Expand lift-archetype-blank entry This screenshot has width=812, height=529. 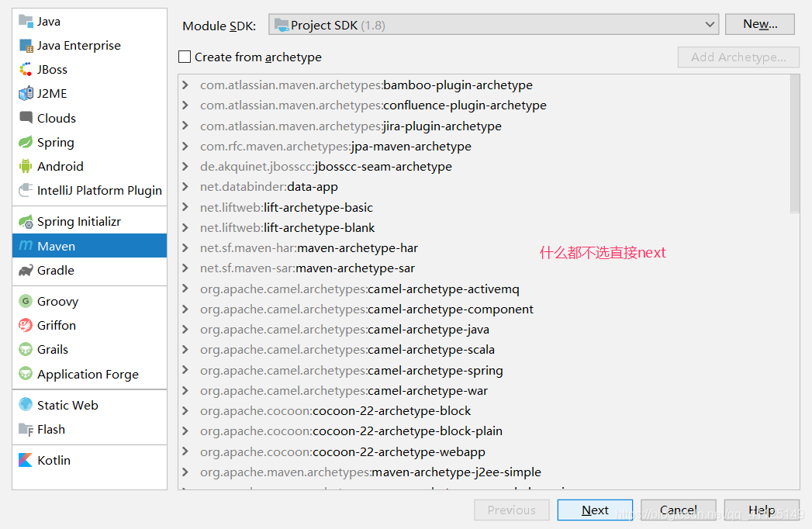coord(185,227)
